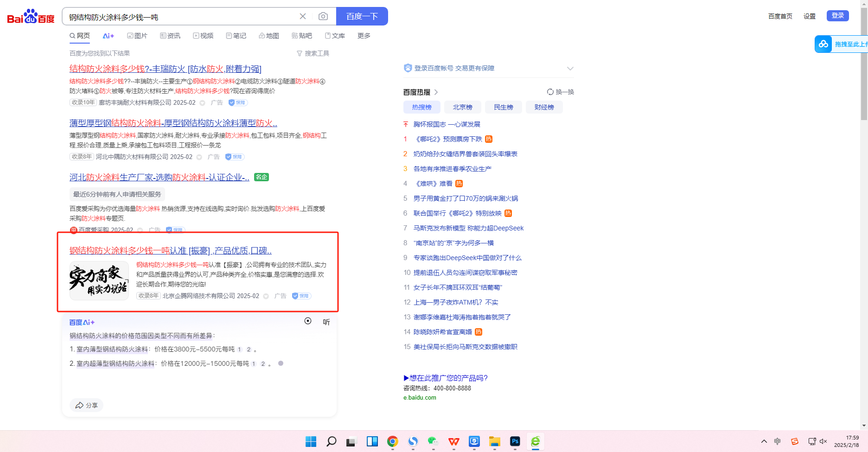Click the Baidu logo

(x=31, y=17)
